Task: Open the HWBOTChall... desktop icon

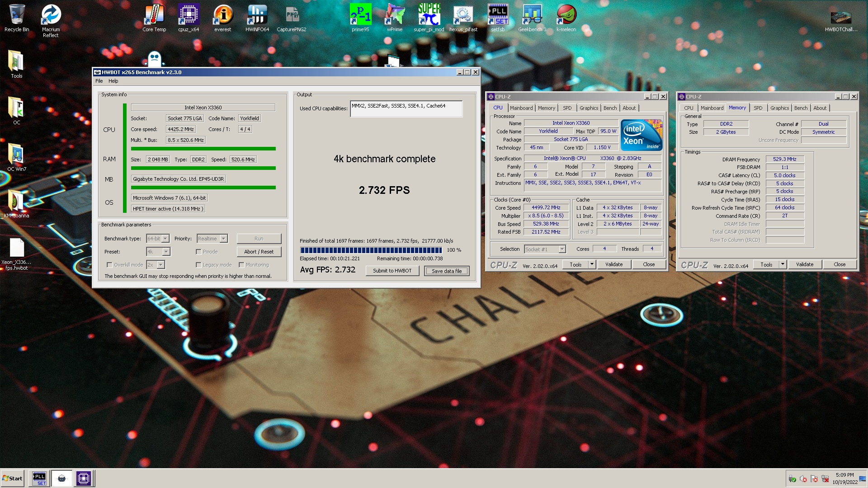Action: (x=841, y=21)
